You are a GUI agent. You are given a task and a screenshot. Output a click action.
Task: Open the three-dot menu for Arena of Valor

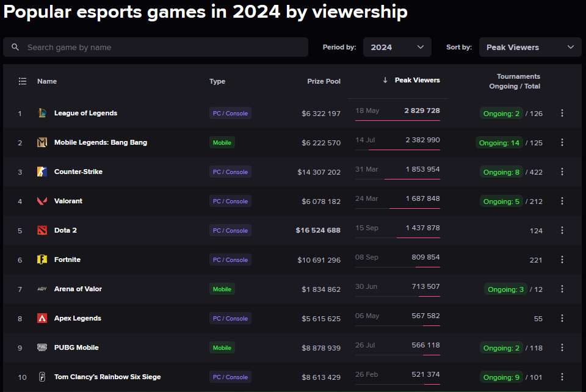tap(562, 289)
